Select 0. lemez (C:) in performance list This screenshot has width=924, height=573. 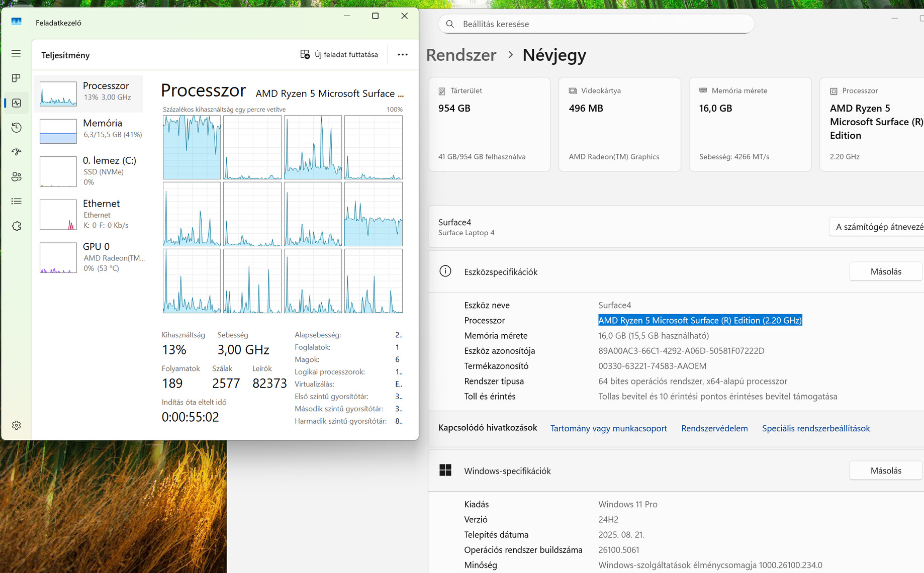(x=88, y=171)
